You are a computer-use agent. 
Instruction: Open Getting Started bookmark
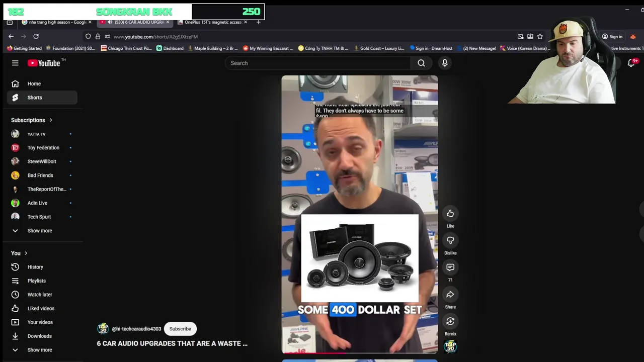[24, 48]
